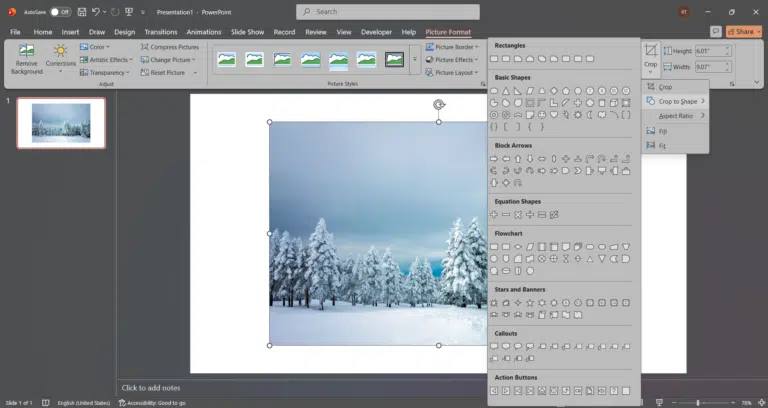Switch to the Insert tab
Screen dimensions: 768x408
pos(70,32)
